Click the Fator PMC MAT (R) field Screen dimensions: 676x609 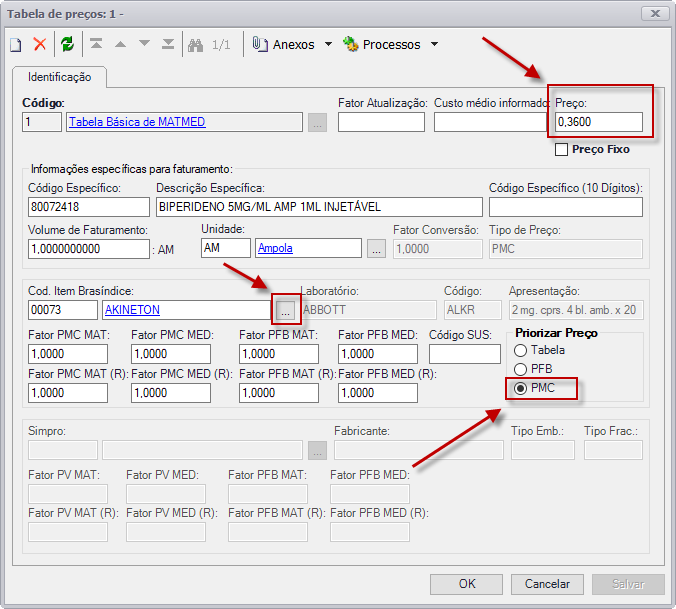pyautogui.click(x=68, y=393)
